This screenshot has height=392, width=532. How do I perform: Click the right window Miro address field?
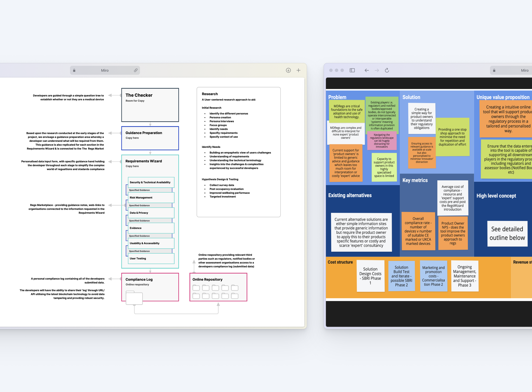tap(511, 70)
